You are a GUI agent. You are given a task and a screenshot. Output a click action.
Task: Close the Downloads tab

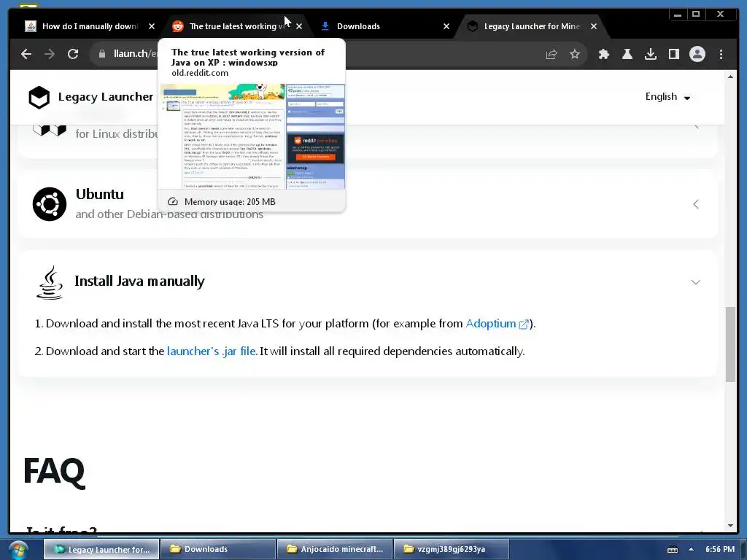point(446,26)
